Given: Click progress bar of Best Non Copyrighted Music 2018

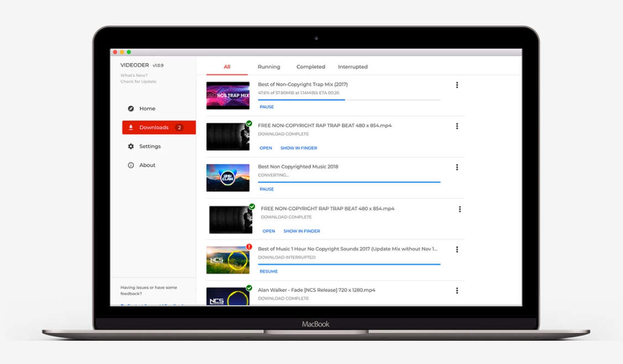Looking at the screenshot, I should tap(349, 182).
